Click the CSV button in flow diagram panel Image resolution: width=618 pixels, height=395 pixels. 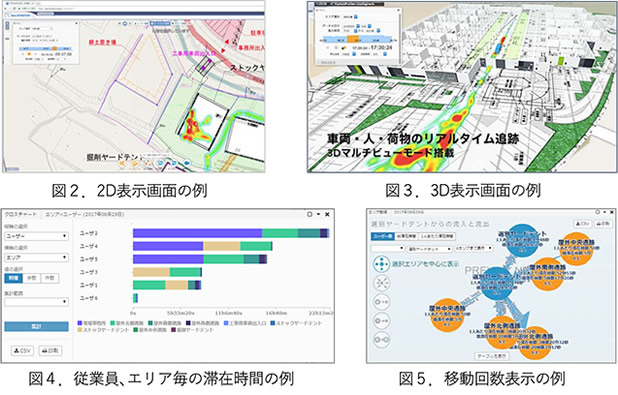coord(582,224)
